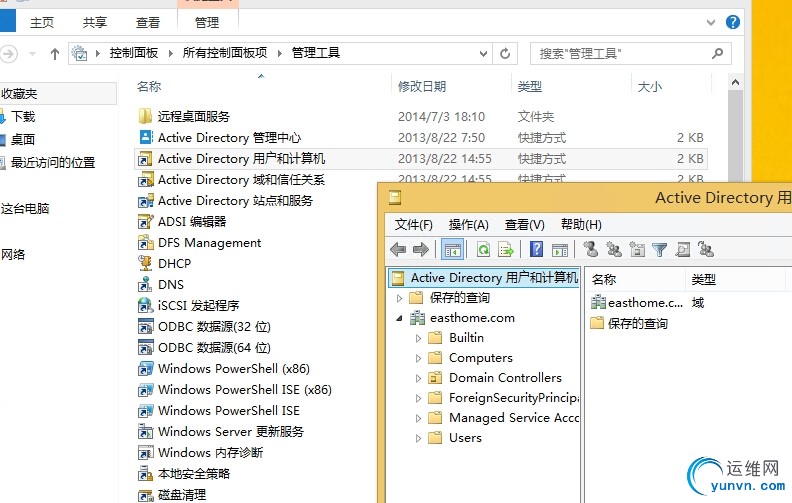
Task: Open the 查看(V) menu
Action: point(524,225)
